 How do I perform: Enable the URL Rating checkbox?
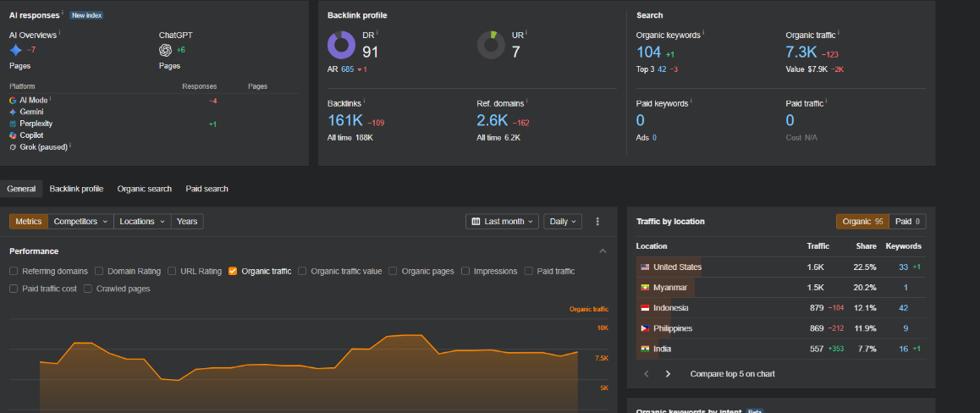click(172, 271)
